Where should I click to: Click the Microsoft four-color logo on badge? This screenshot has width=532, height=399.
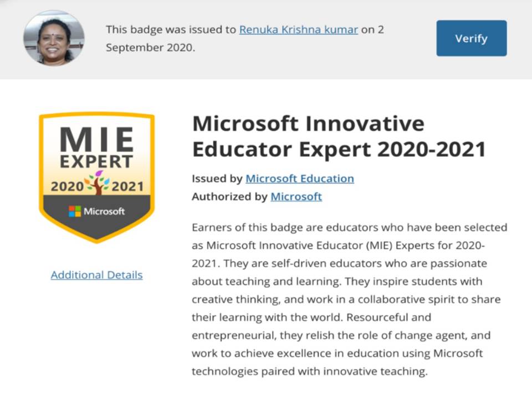75,211
